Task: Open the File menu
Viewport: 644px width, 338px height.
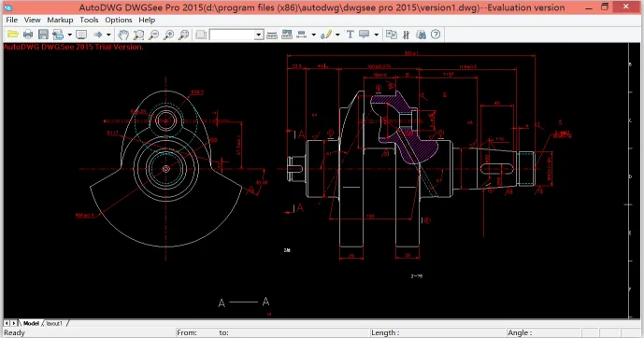Action: (11, 20)
